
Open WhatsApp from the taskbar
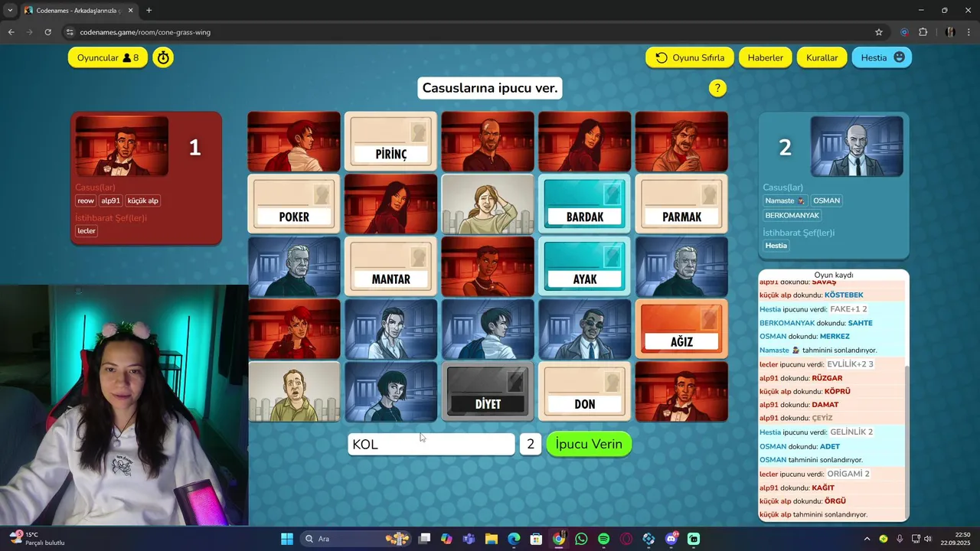[581, 539]
